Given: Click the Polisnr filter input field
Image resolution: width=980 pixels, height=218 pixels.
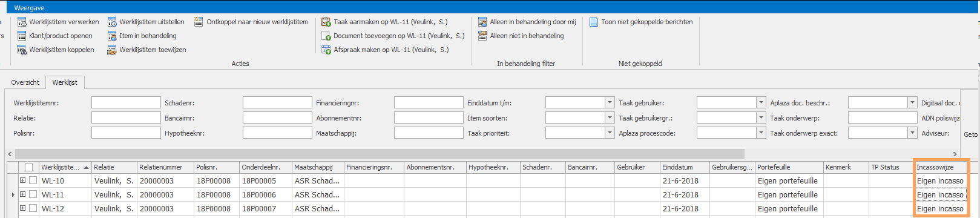Looking at the screenshot, I should point(126,133).
